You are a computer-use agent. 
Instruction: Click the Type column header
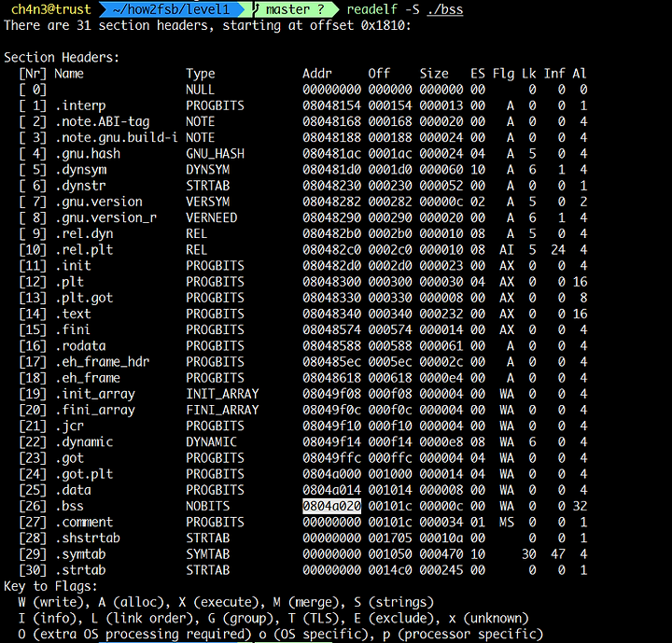[201, 74]
